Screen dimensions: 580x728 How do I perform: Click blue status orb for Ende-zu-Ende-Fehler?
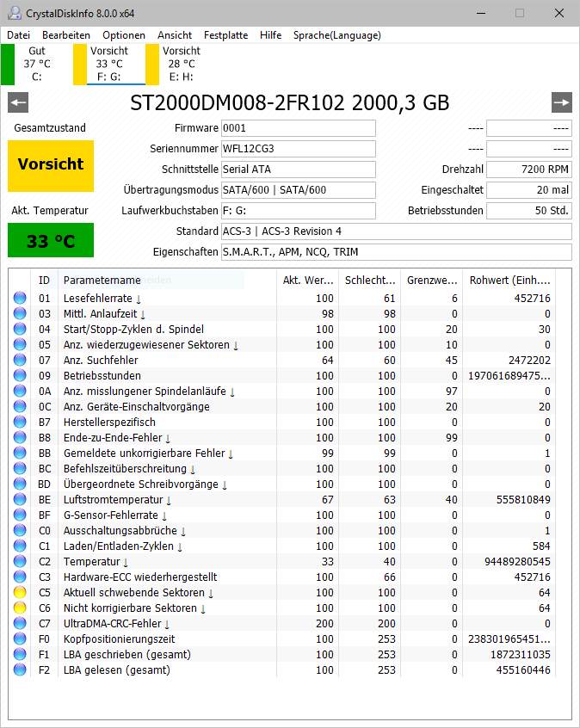[20, 437]
